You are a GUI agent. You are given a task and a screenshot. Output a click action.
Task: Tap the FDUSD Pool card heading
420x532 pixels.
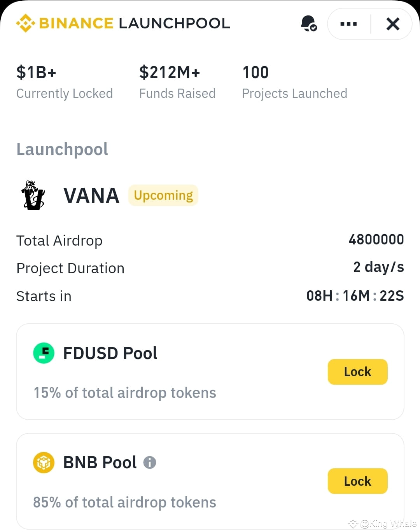(110, 353)
